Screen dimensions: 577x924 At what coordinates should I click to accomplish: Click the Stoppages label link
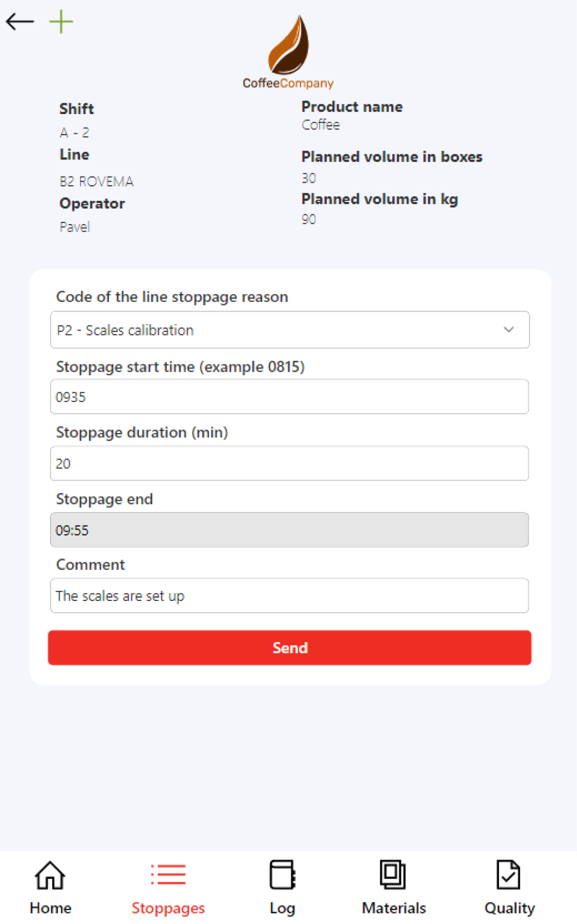pyautogui.click(x=167, y=909)
